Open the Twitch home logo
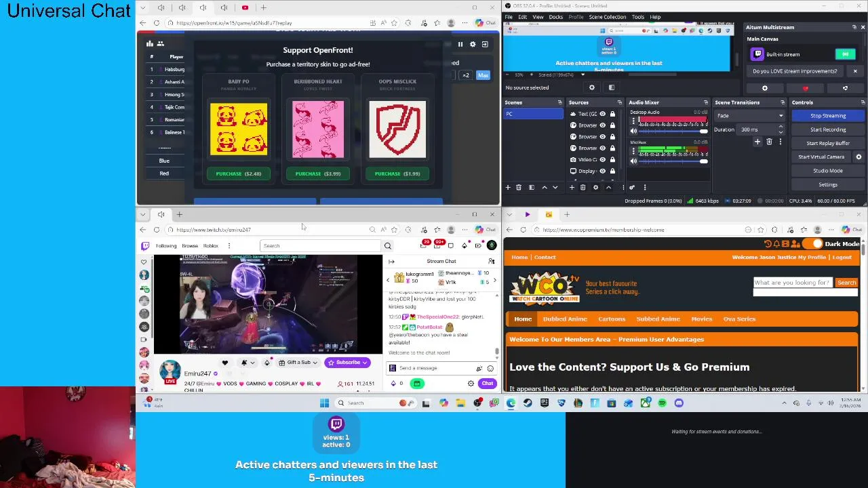The image size is (868, 488). (144, 246)
